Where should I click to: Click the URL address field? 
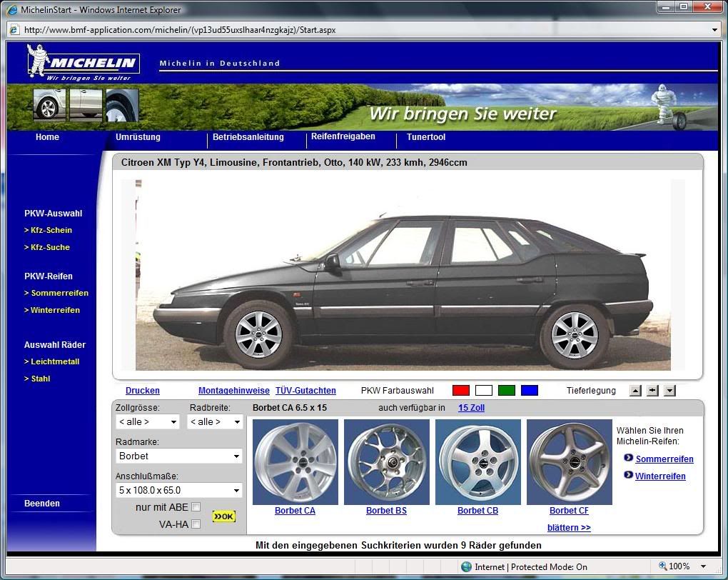pyautogui.click(x=365, y=30)
